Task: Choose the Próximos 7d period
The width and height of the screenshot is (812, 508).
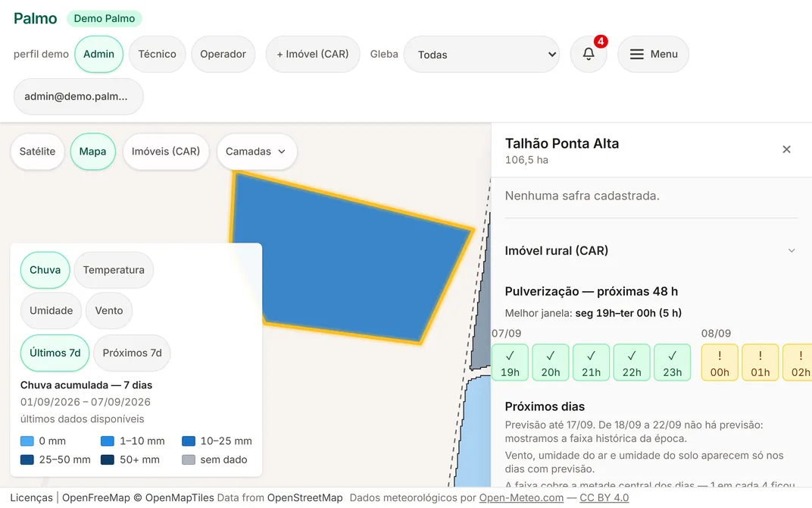Action: [132, 353]
